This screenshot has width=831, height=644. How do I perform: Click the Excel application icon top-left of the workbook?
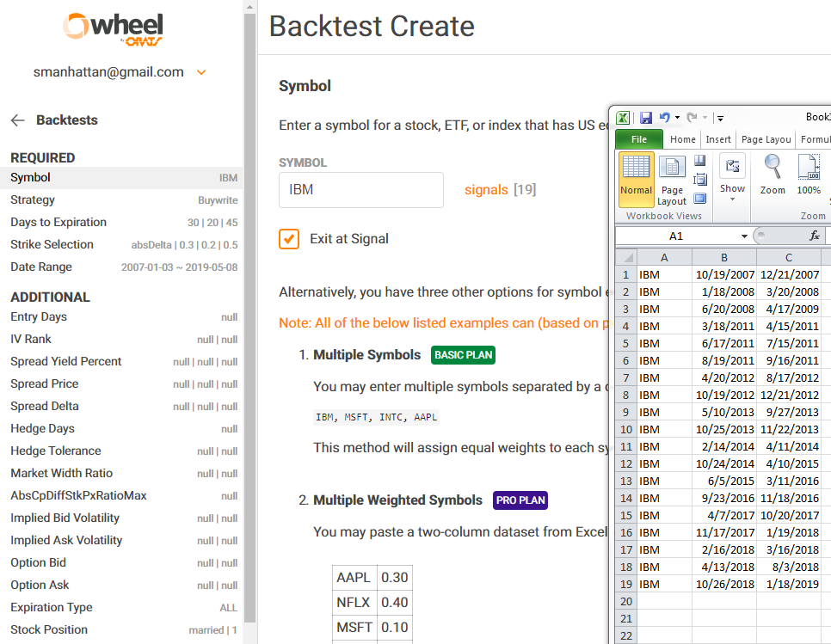click(x=625, y=117)
